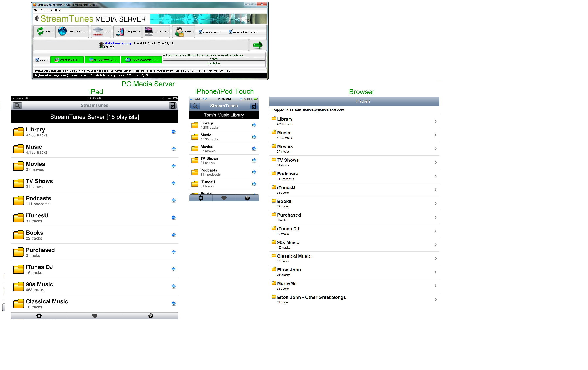Select Podcasts in Browser list
588x370 pixels.
pos(354,176)
